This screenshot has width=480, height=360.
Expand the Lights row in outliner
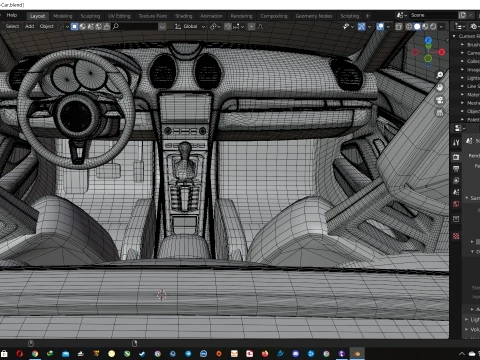(x=462, y=78)
